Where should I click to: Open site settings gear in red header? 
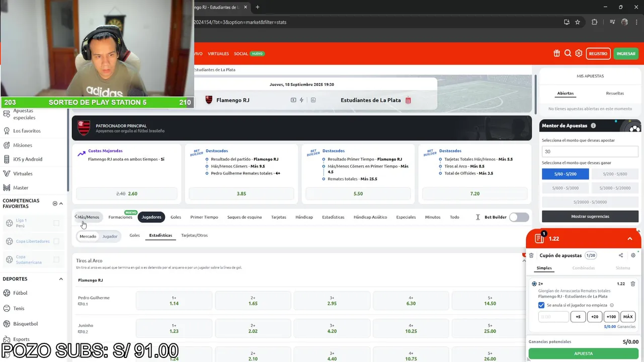[x=579, y=53]
